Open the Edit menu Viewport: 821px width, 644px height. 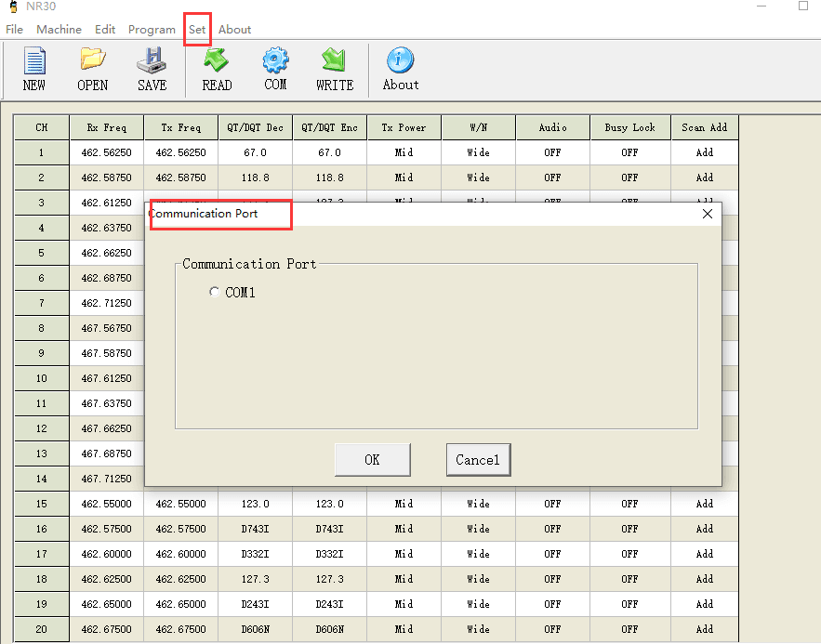click(105, 30)
